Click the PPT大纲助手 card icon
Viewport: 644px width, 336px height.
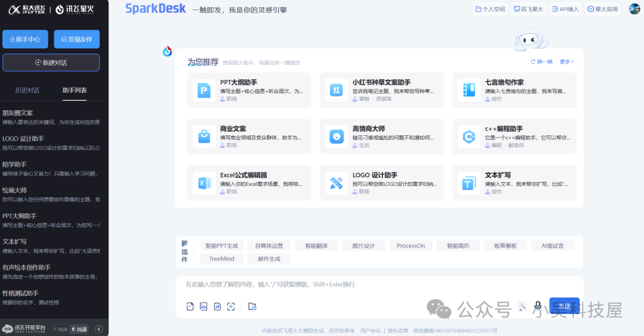tap(204, 91)
